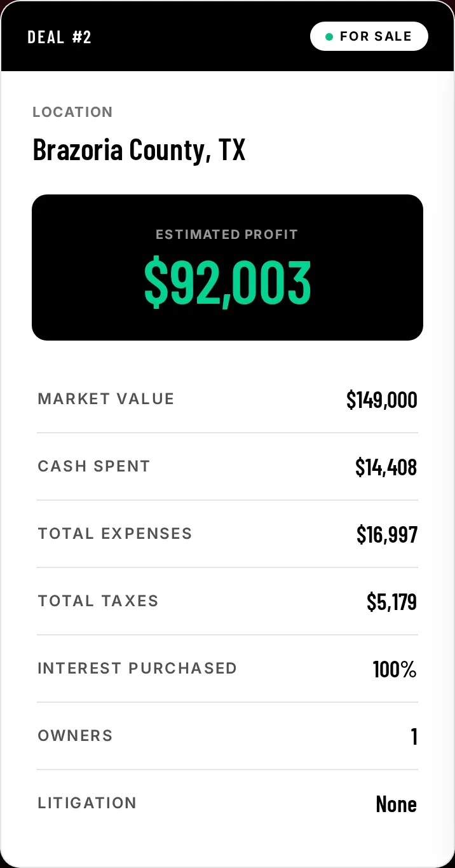Select the TOTAL TAXES row label

(x=98, y=601)
